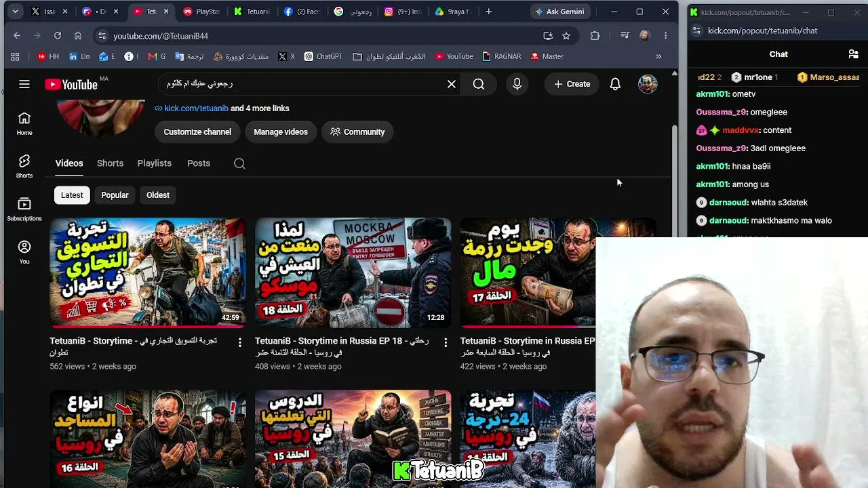Open the bookmarks apps grid icon

(15, 56)
